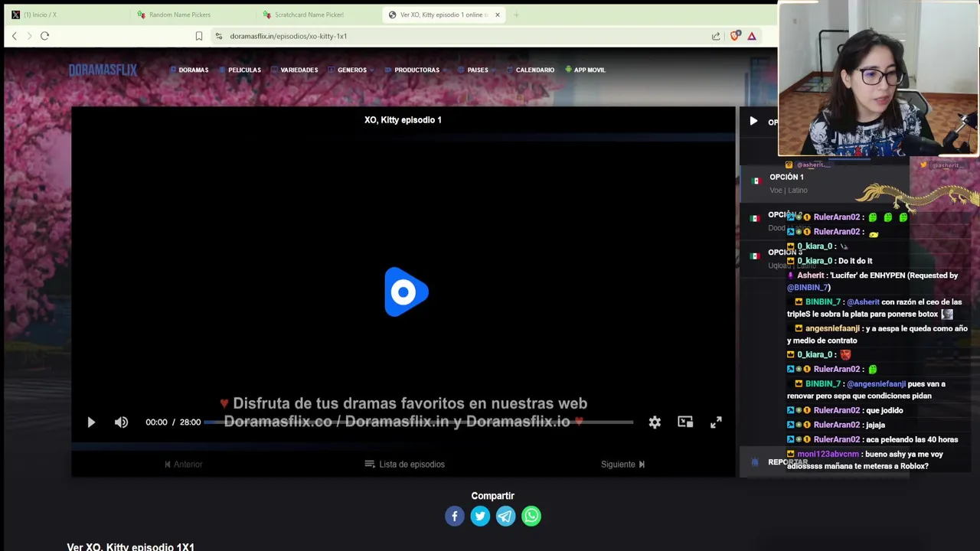Open CALENDARIO menu item
The width and height of the screenshot is (980, 551).
click(531, 70)
